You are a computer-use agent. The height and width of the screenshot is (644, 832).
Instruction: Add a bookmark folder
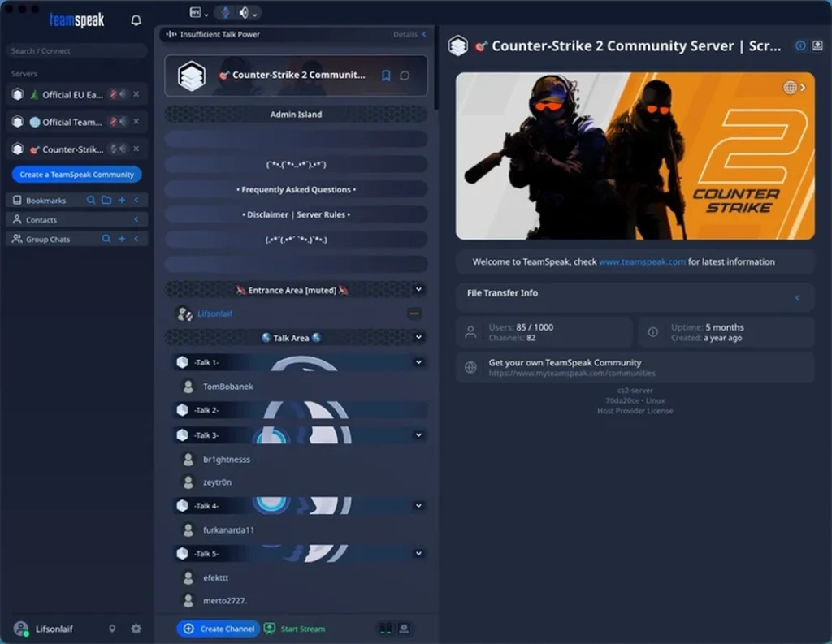tap(106, 200)
